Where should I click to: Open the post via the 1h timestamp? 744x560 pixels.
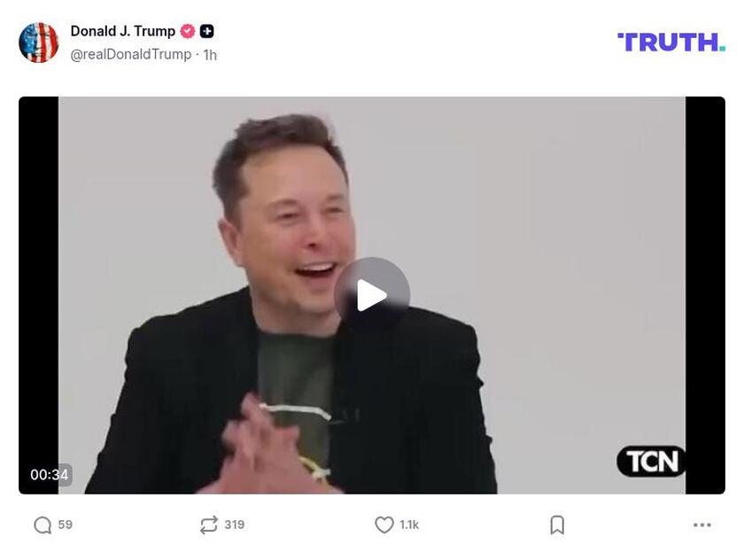(210, 55)
